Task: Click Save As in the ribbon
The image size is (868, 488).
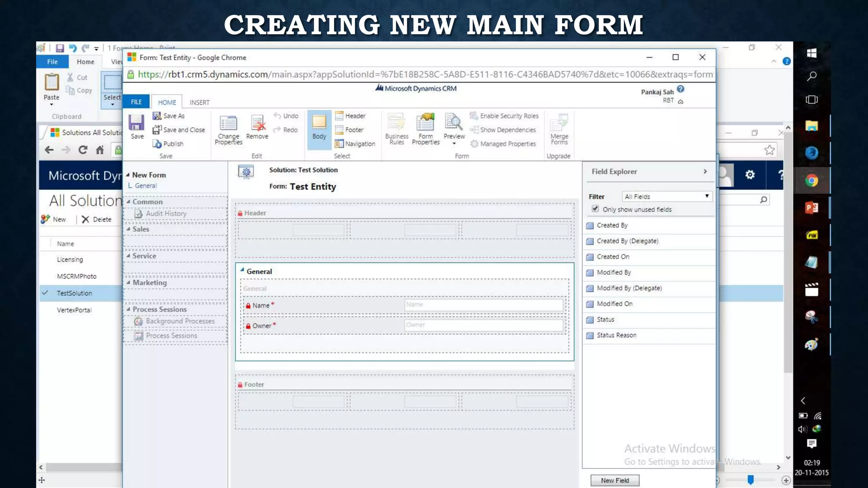Action: click(x=169, y=116)
